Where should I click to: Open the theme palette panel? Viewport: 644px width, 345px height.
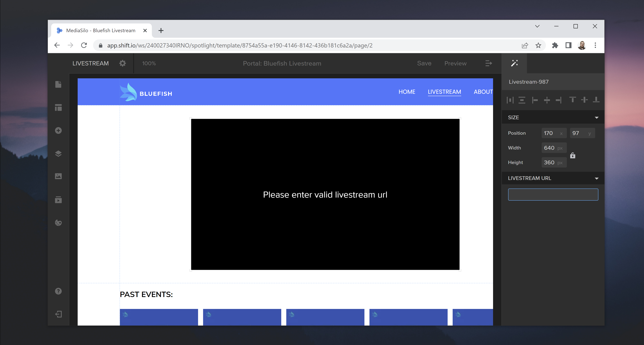[58, 223]
